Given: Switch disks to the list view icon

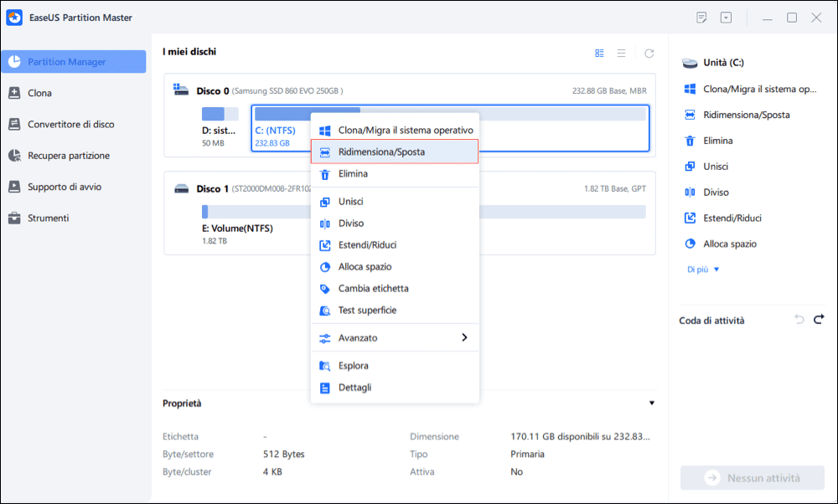Looking at the screenshot, I should 621,54.
